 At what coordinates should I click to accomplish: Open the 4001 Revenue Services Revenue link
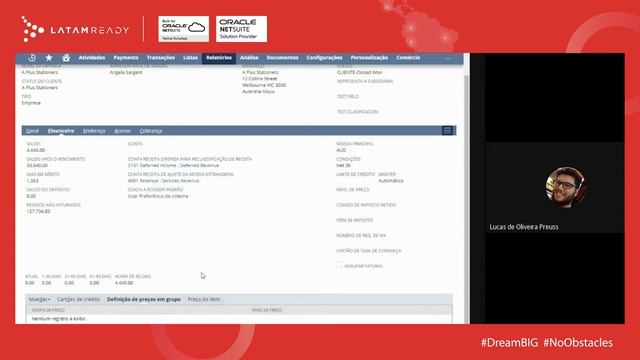163,181
